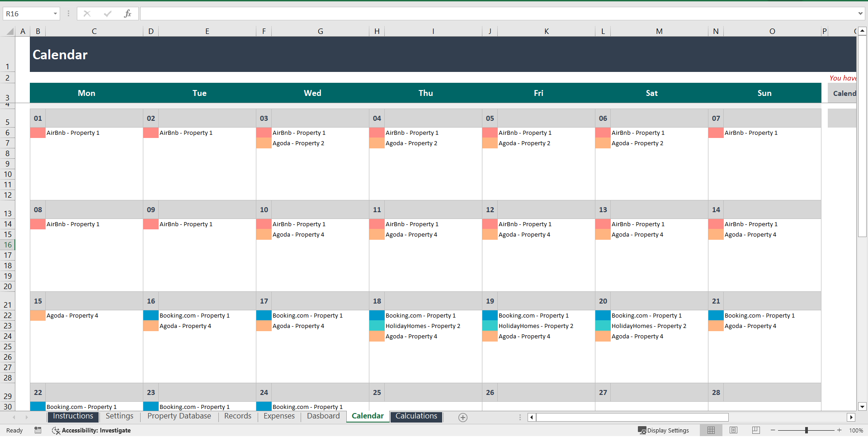The height and width of the screenshot is (437, 868).
Task: Select column G header
Action: click(320, 31)
